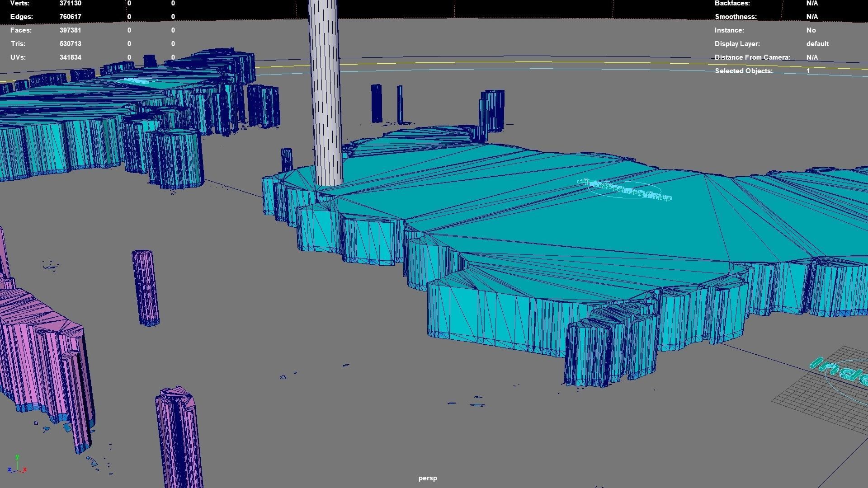Select small pillar left of white cylinder
Screen dimensions: 868x488
(286, 159)
